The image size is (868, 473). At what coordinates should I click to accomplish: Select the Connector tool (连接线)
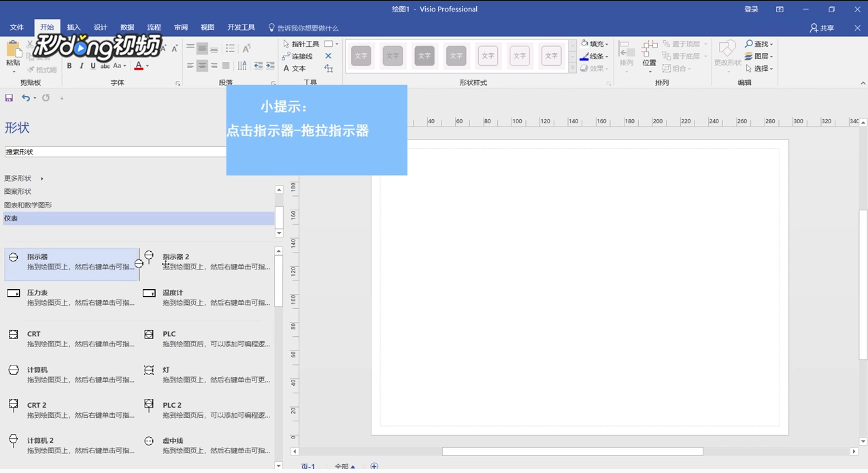298,56
